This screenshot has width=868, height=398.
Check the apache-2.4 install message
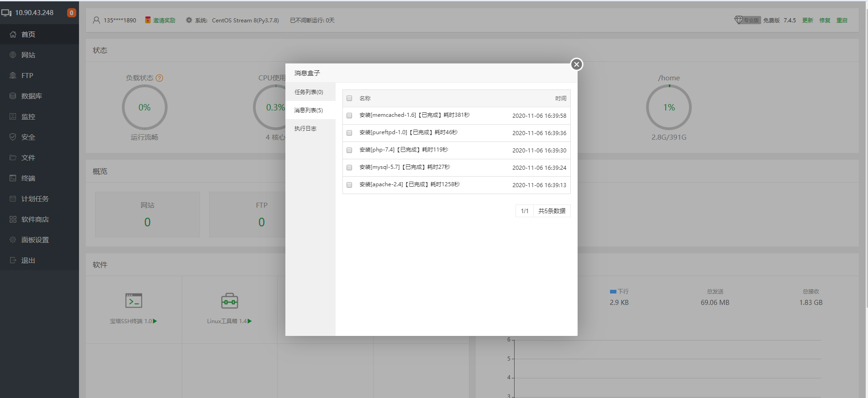point(349,185)
